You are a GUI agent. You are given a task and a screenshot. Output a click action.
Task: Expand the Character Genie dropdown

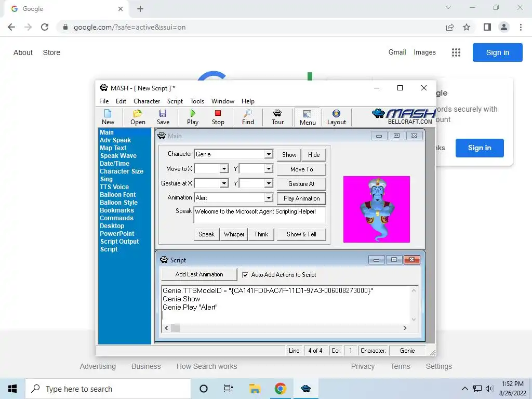tap(269, 154)
